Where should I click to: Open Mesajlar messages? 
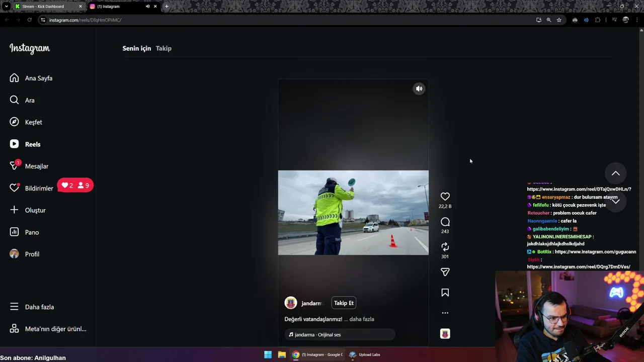(29, 166)
